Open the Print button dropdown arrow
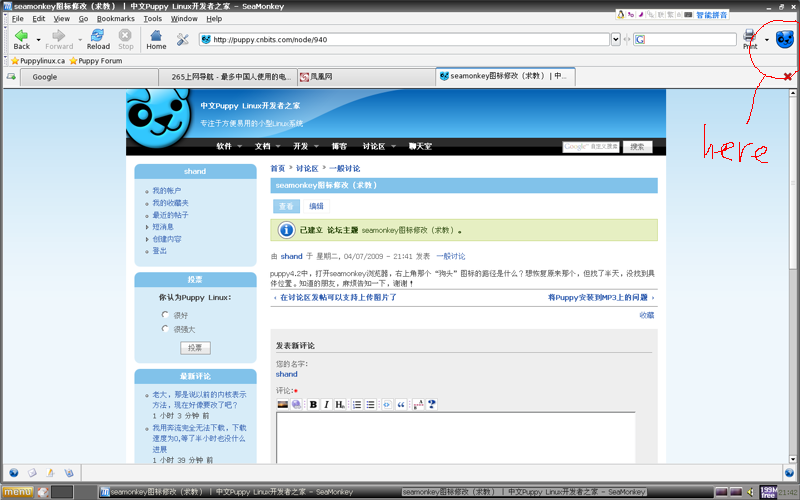 tap(766, 39)
